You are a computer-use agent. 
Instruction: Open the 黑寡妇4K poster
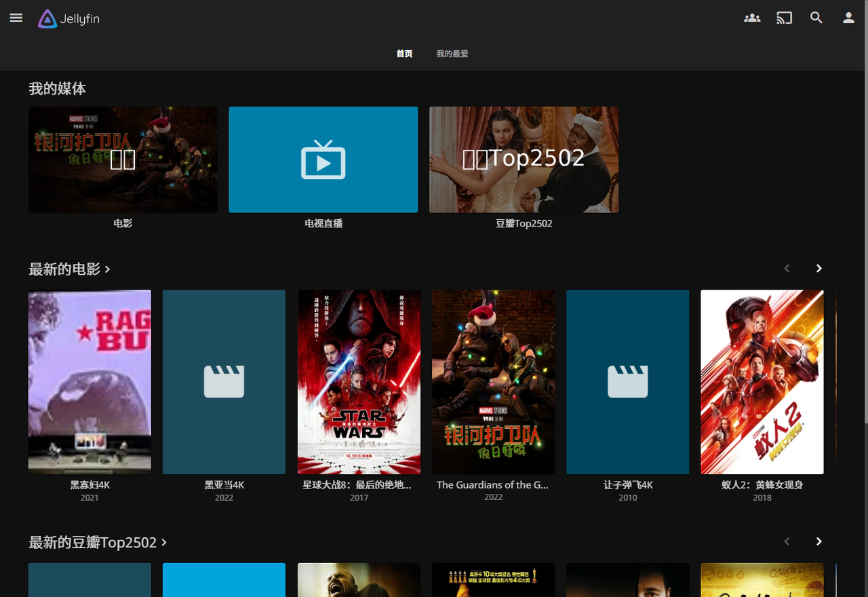point(90,382)
